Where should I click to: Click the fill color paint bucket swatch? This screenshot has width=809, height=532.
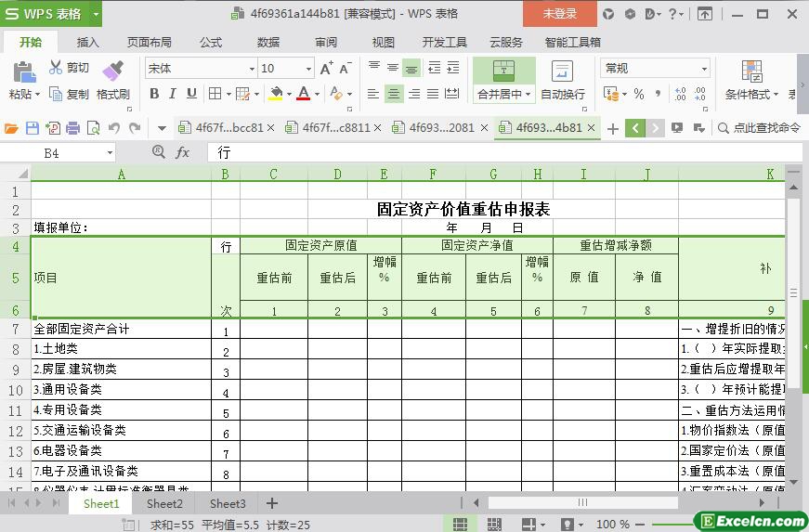(x=275, y=94)
